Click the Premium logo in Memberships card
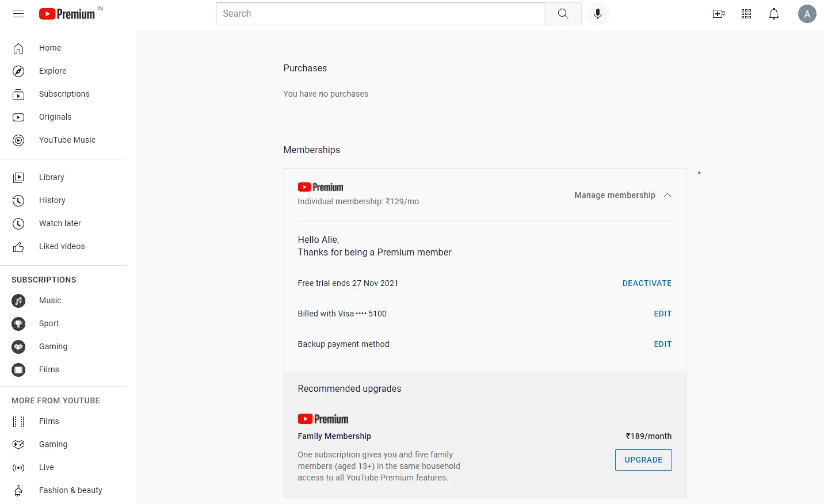Viewport: 824px width, 504px height. point(321,187)
